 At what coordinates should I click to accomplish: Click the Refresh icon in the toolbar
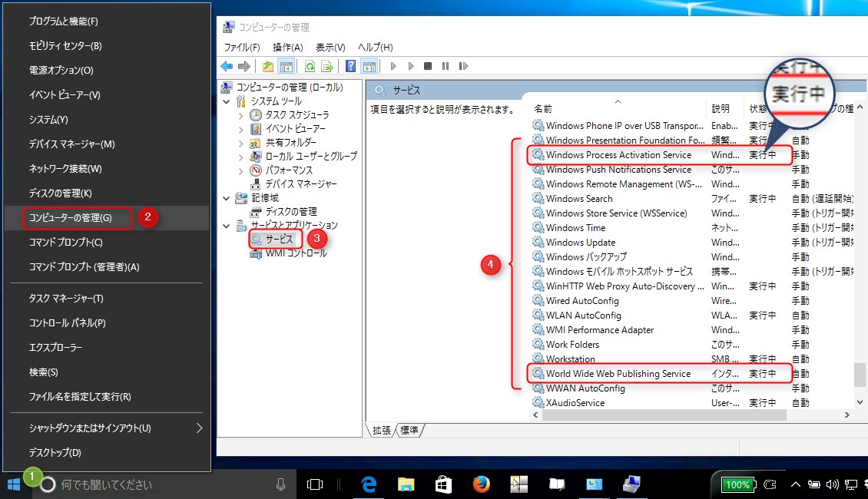310,65
